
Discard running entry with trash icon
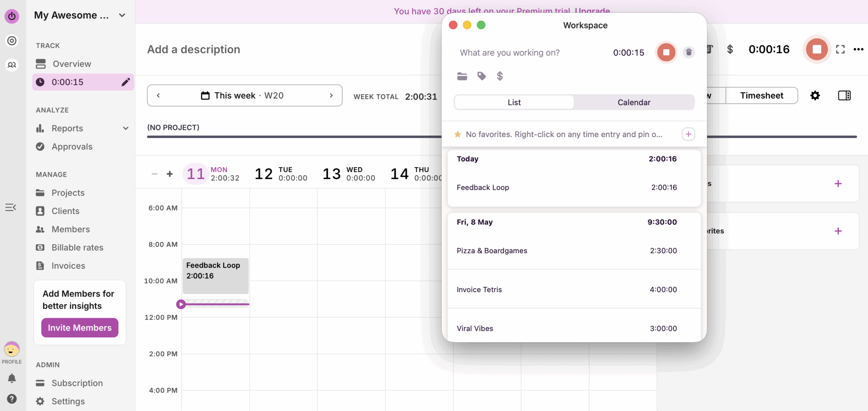coord(689,52)
